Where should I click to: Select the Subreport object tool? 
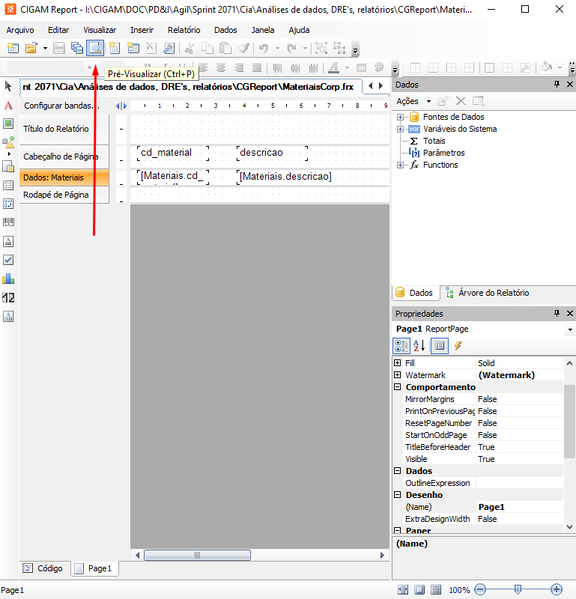tap(8, 166)
